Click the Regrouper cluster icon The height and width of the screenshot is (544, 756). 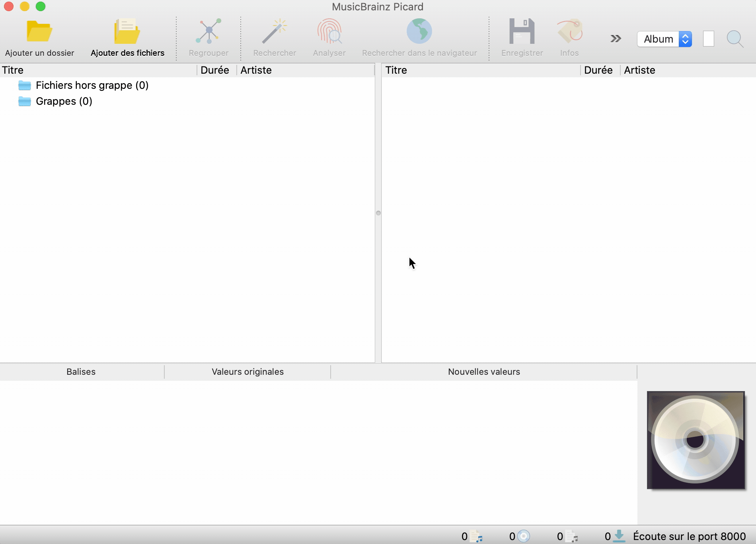[x=208, y=31]
